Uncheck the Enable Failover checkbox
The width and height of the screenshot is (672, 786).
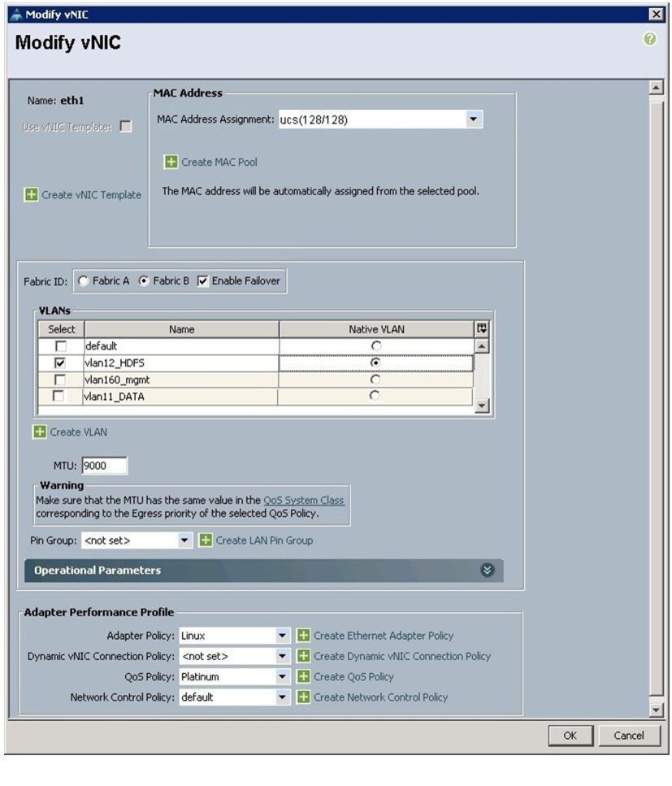tap(202, 280)
